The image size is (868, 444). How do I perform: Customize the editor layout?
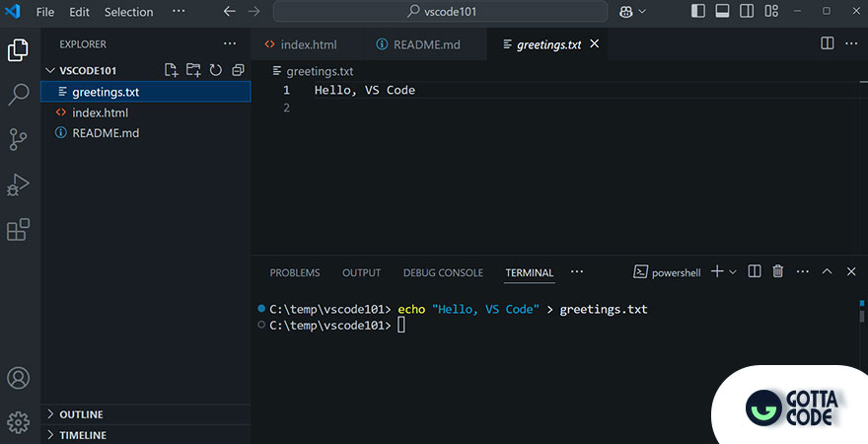(x=771, y=11)
